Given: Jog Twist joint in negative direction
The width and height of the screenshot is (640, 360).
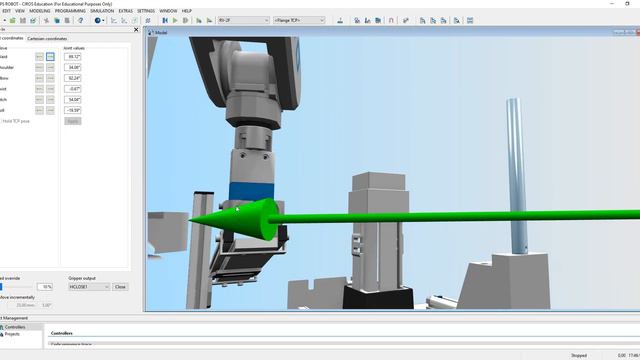Looking at the screenshot, I should [39, 89].
